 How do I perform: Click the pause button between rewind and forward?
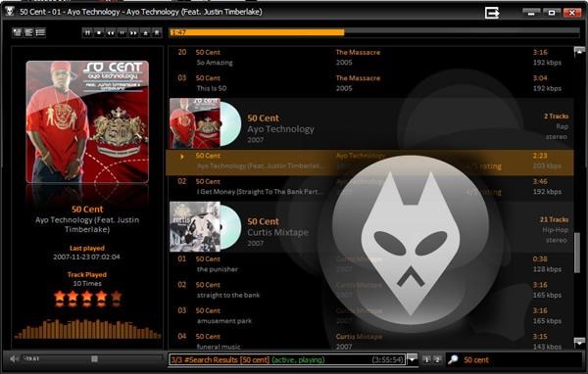122,33
